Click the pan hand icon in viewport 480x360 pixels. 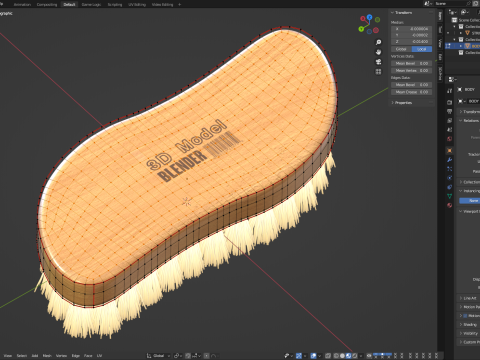(x=378, y=52)
